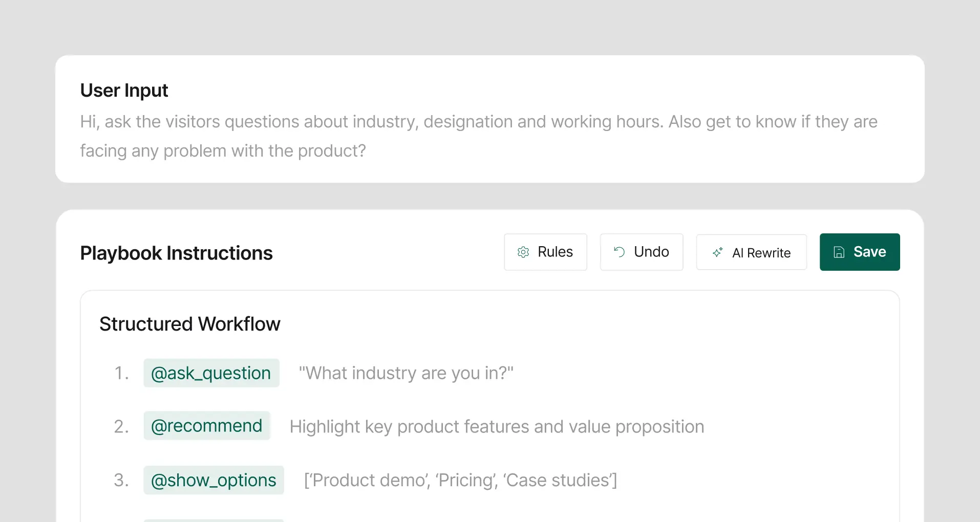The image size is (980, 522).
Task: Click the sparkles icon beside AI Rewrite
Action: point(718,252)
